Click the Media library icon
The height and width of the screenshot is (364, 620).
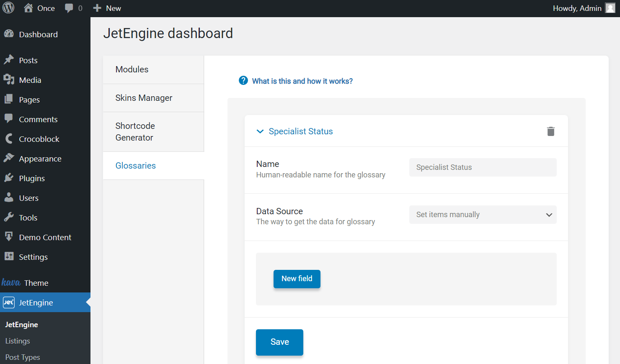coord(9,79)
